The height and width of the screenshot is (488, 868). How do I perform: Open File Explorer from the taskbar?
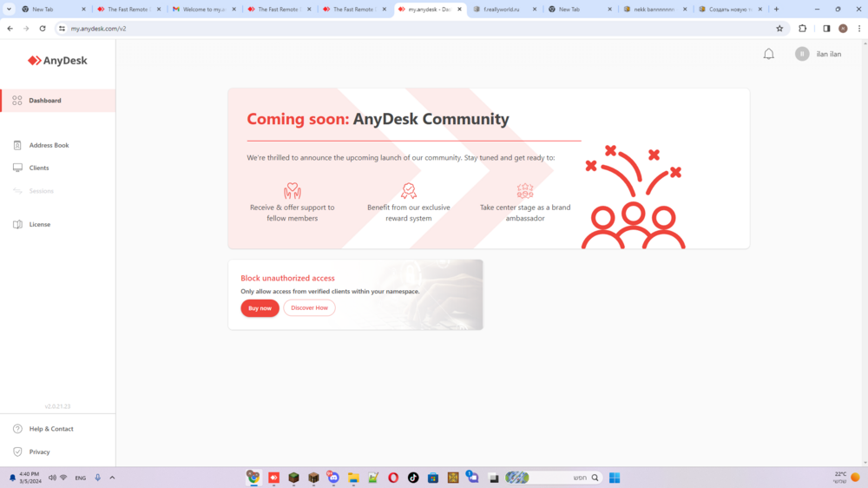coord(353,478)
